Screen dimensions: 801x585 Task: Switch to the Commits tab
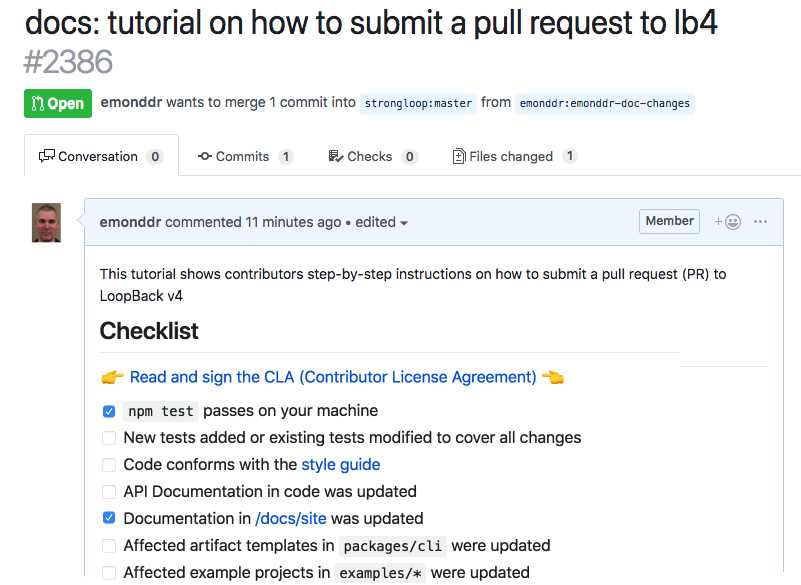[244, 156]
